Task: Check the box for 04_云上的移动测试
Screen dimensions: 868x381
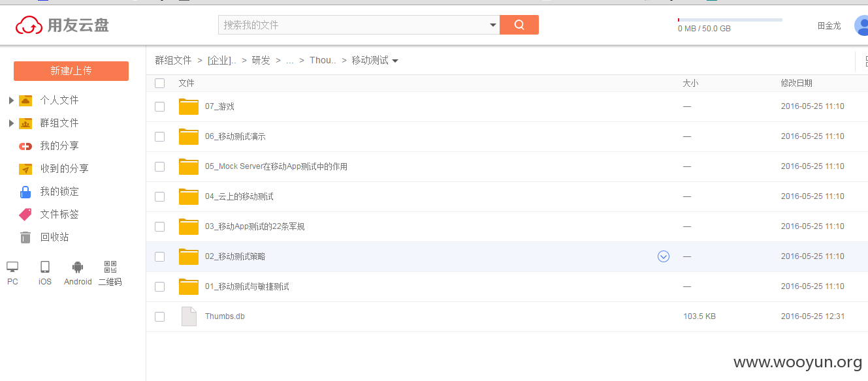Action: (160, 196)
